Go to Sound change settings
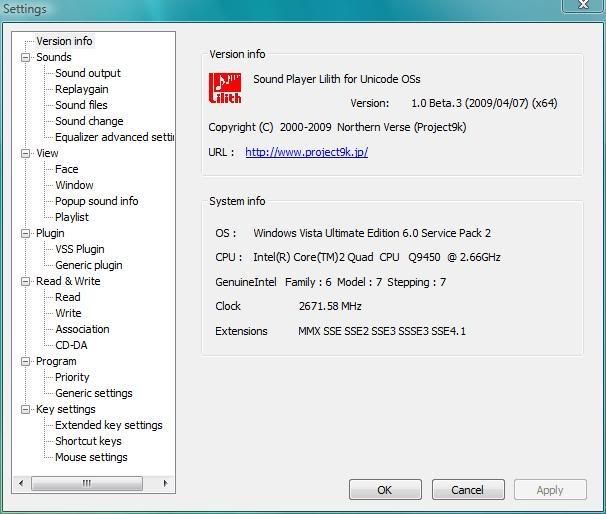This screenshot has width=606, height=514. point(89,121)
